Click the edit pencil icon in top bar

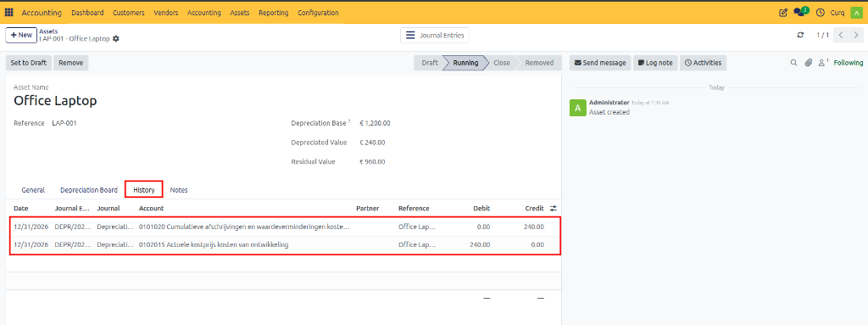(783, 12)
